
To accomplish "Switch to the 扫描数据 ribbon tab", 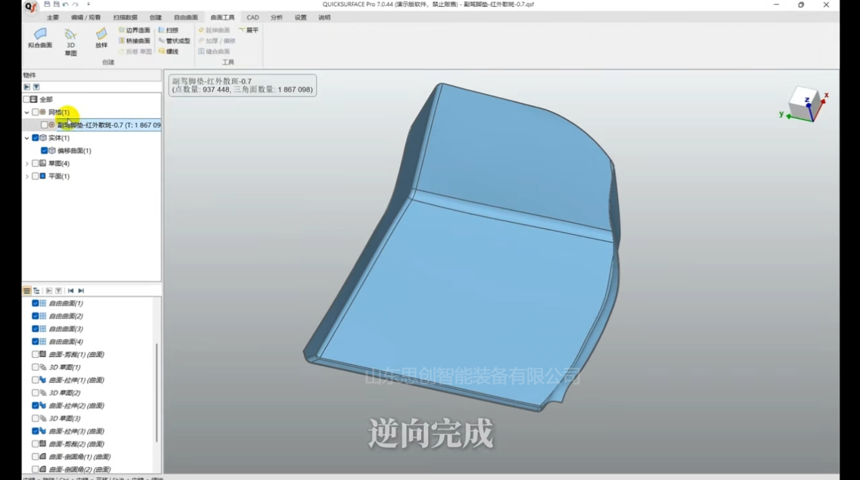I will [125, 18].
